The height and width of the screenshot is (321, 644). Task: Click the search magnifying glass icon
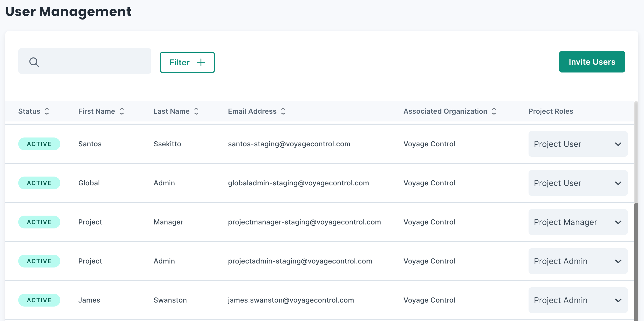pos(34,62)
